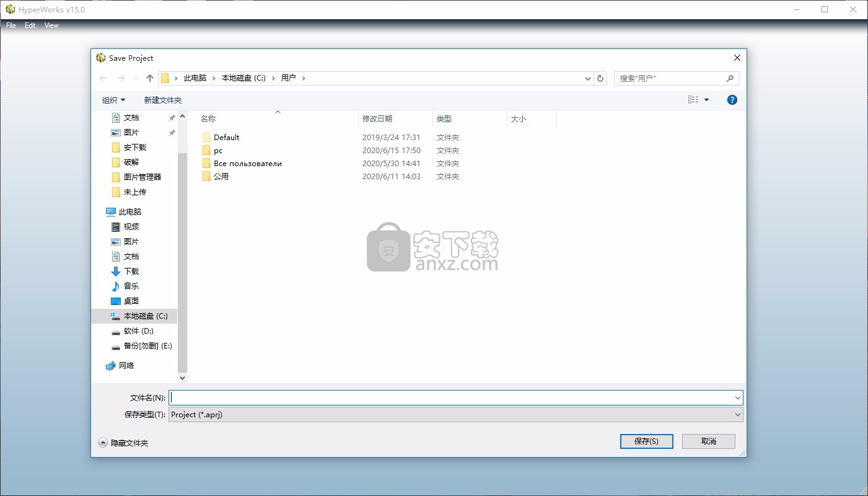Collapse folders with 隐藏文件夹

coord(123,443)
